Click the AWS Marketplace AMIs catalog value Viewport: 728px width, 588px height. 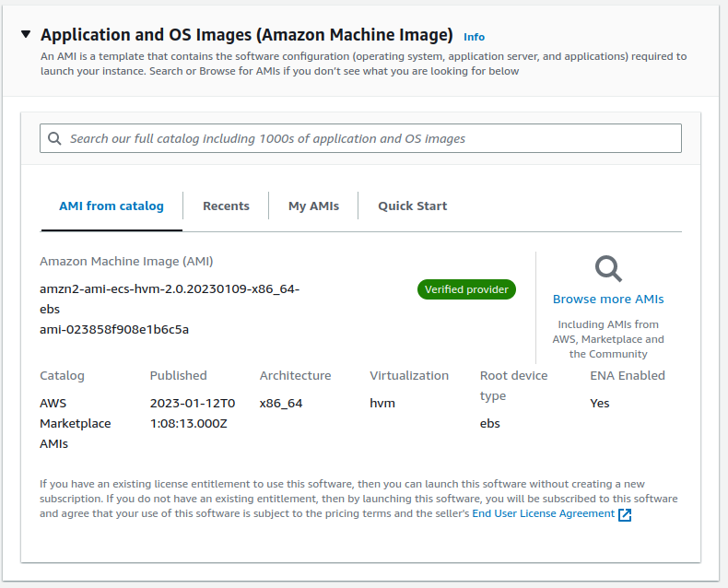75,423
